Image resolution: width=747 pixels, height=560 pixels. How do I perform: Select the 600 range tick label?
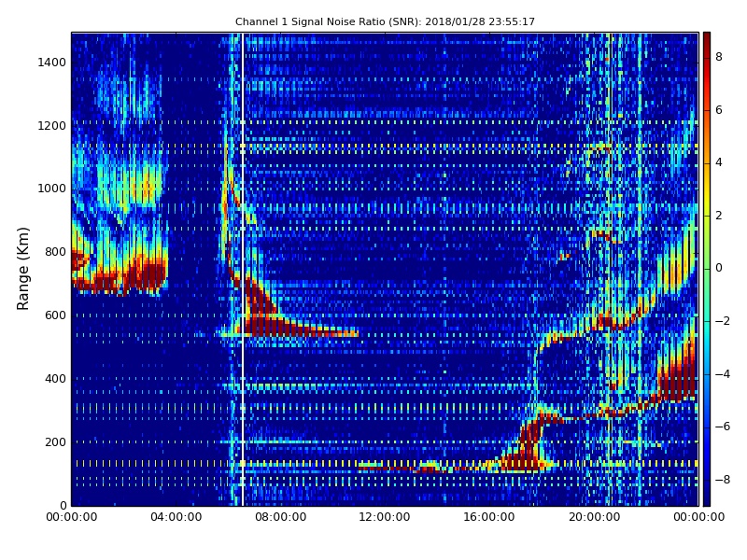[55, 315]
